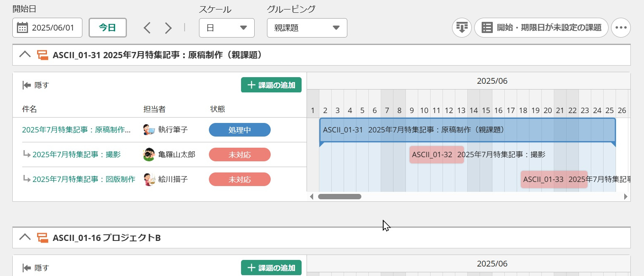Click parent-issue icon beside ASCII_01-31 header
Viewport: 644px width, 276px height.
(42, 55)
